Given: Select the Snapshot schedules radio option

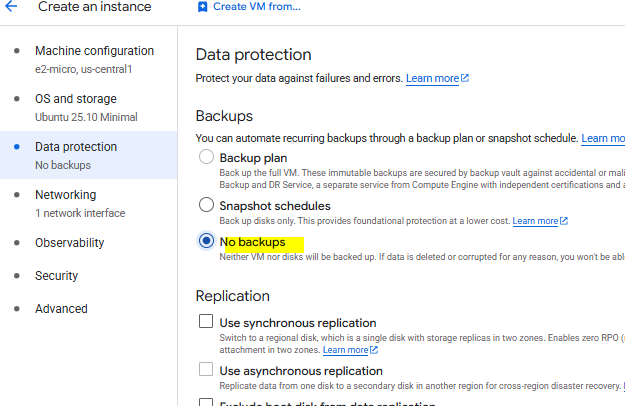Looking at the screenshot, I should click(x=206, y=205).
